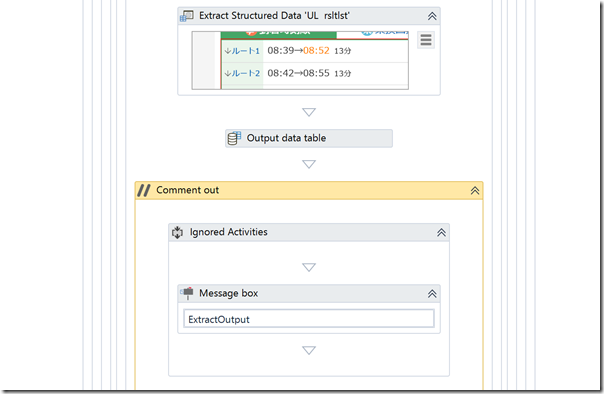This screenshot has height=394, width=604.
Task: Collapse the Ignored Activities sequence
Action: coord(441,233)
